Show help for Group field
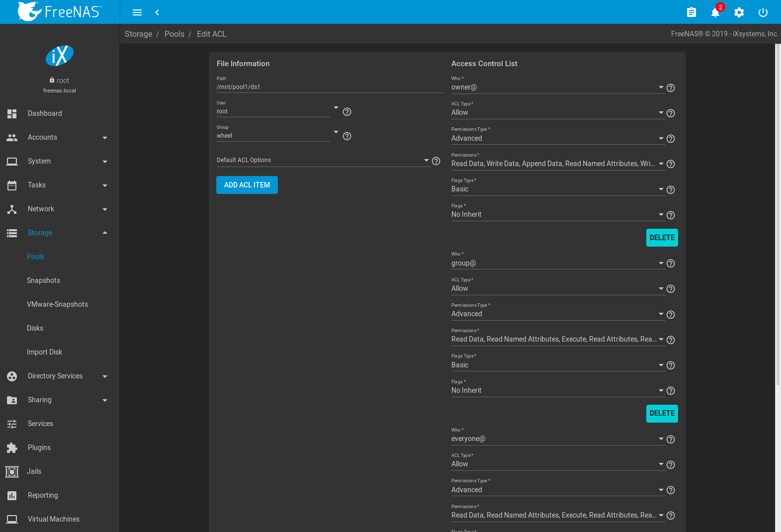The height and width of the screenshot is (532, 781). point(347,136)
